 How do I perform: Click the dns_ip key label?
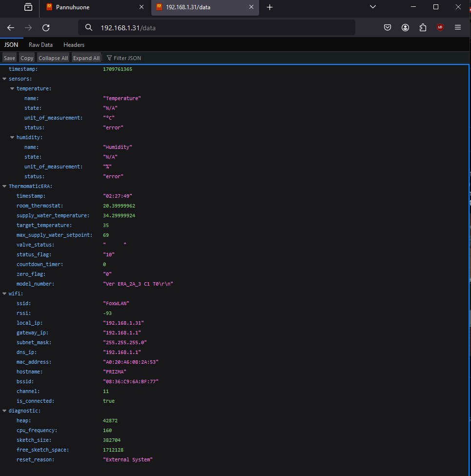(27, 352)
